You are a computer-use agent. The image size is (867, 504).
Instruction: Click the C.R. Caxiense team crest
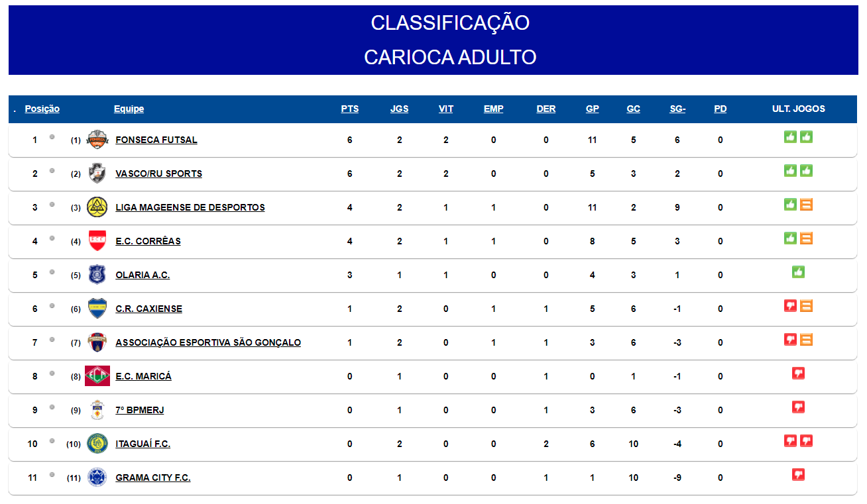pyautogui.click(x=97, y=309)
